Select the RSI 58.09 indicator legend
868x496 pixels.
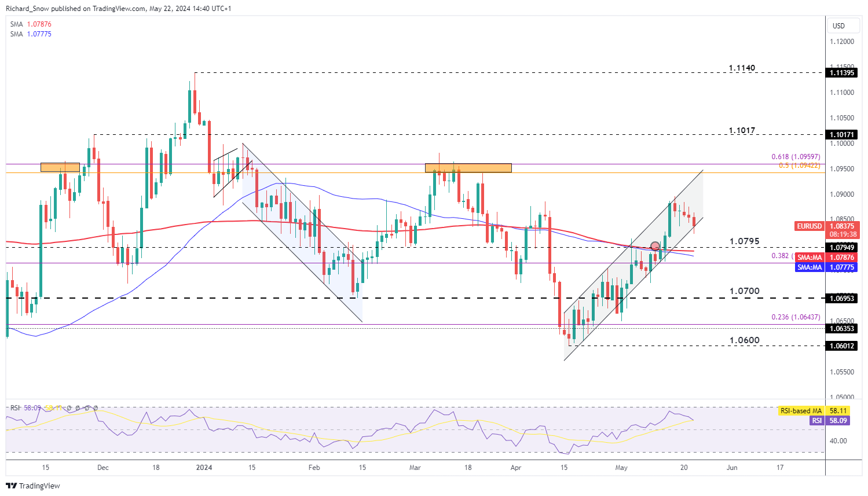coord(25,408)
